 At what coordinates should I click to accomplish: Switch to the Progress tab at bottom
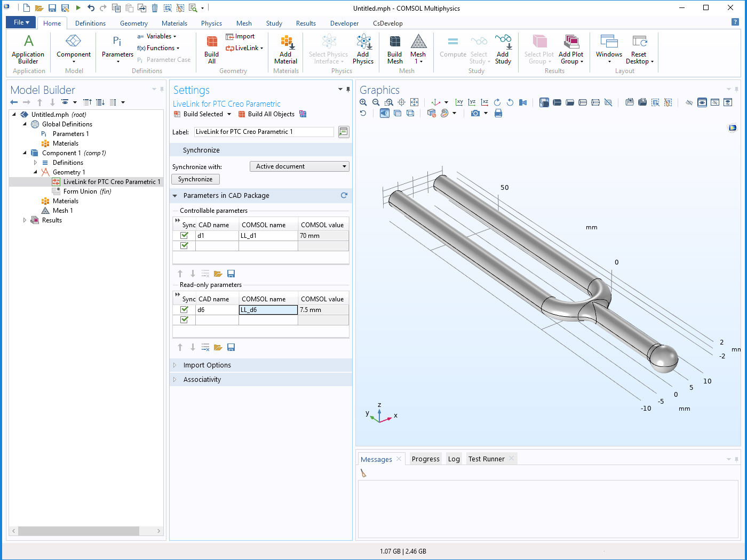425,458
